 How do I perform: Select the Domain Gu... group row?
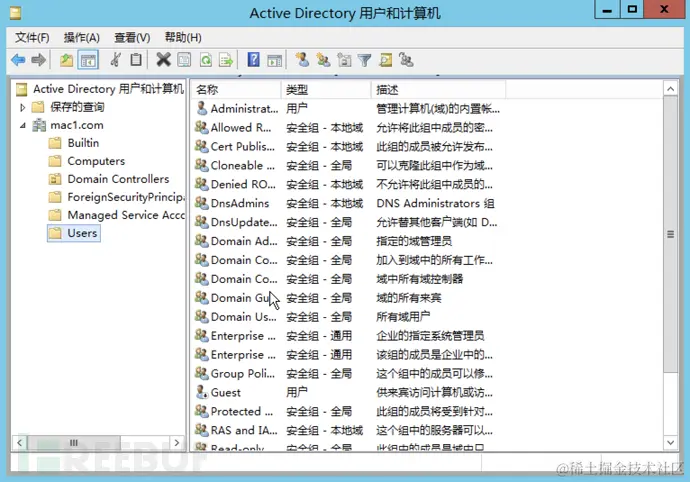pyautogui.click(x=347, y=298)
